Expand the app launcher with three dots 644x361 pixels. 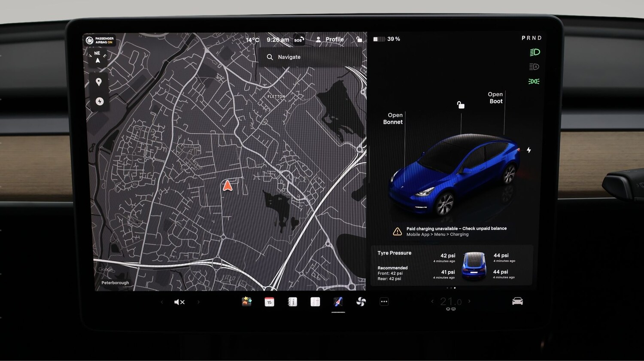(384, 301)
